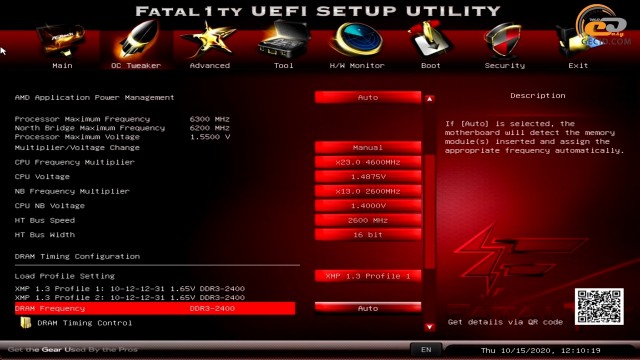Click the XMP 1.3 Profile 2 timings line
Image resolution: width=640 pixels, height=360 pixels.
coord(130,297)
